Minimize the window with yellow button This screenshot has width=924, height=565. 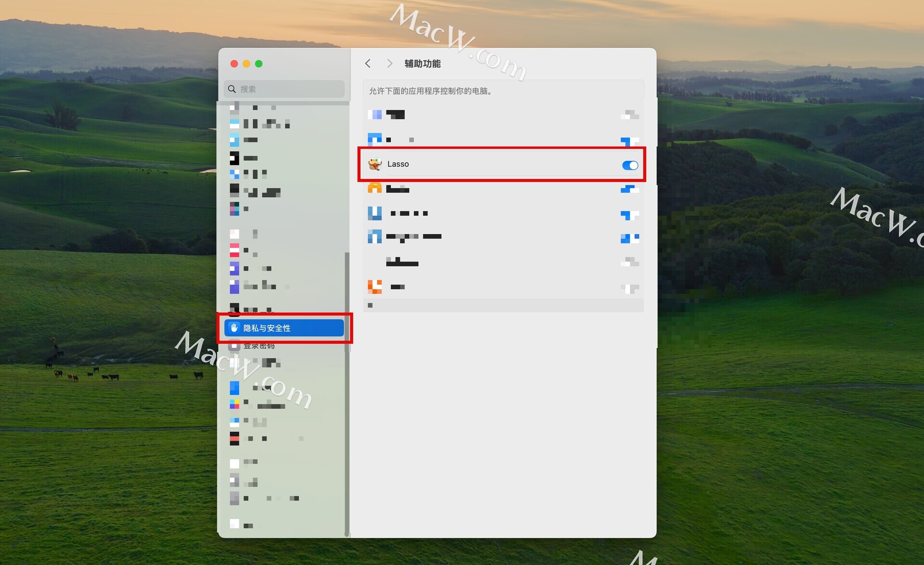(x=246, y=63)
